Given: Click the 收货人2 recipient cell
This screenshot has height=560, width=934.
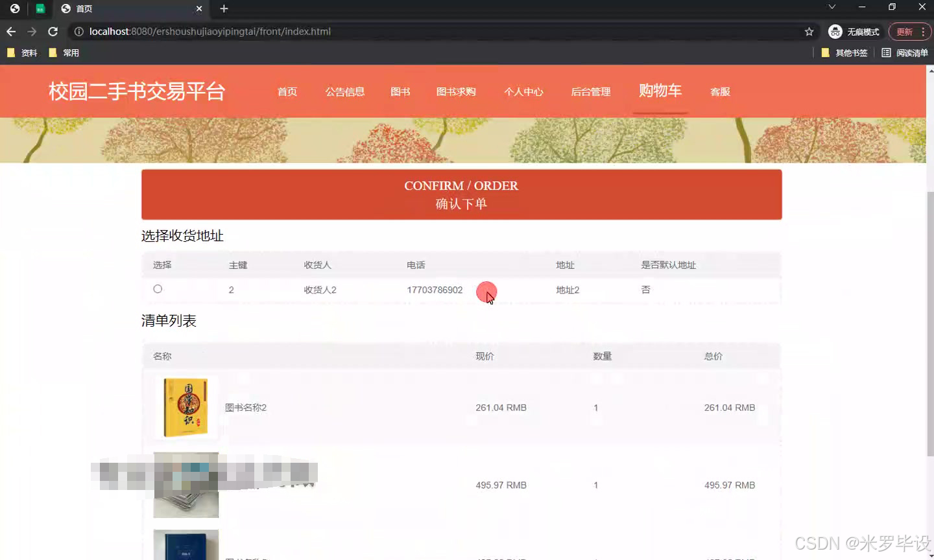Looking at the screenshot, I should point(320,290).
